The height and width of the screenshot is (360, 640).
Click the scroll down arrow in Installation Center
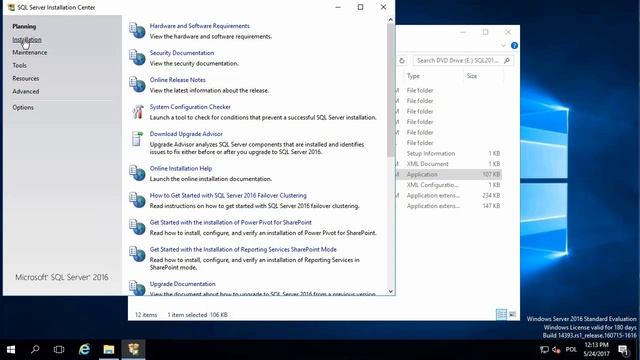pos(391,291)
